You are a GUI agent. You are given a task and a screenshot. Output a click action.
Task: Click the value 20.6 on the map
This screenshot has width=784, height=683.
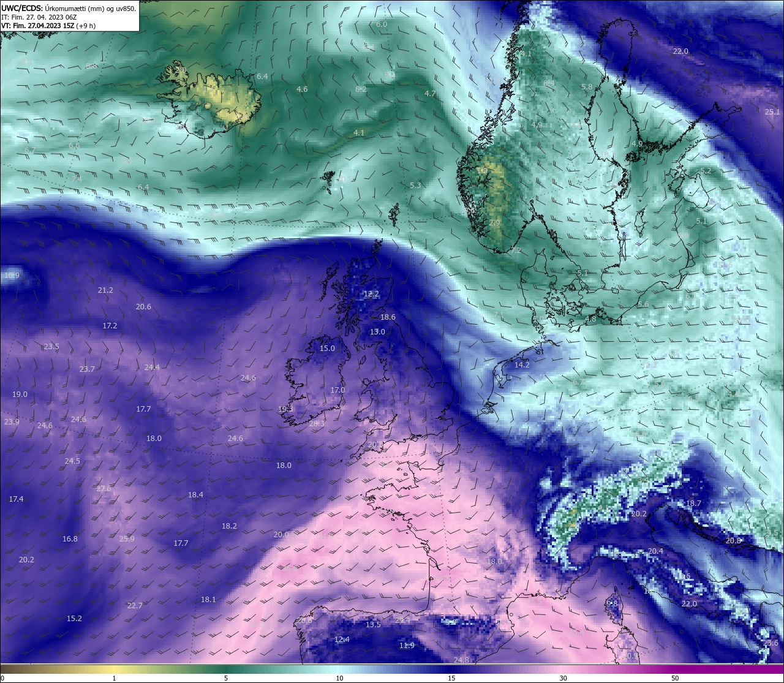pyautogui.click(x=143, y=307)
